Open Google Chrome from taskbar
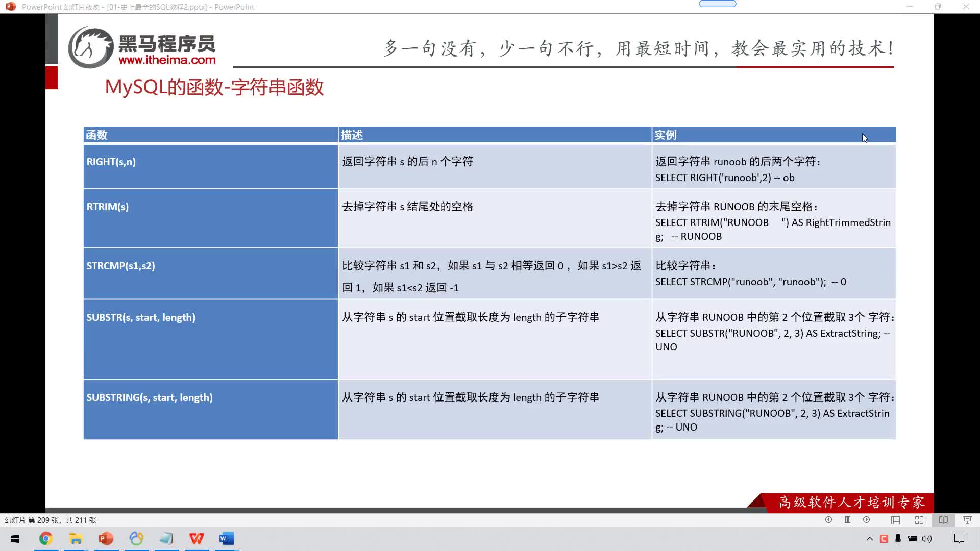The height and width of the screenshot is (551, 980). click(45, 539)
